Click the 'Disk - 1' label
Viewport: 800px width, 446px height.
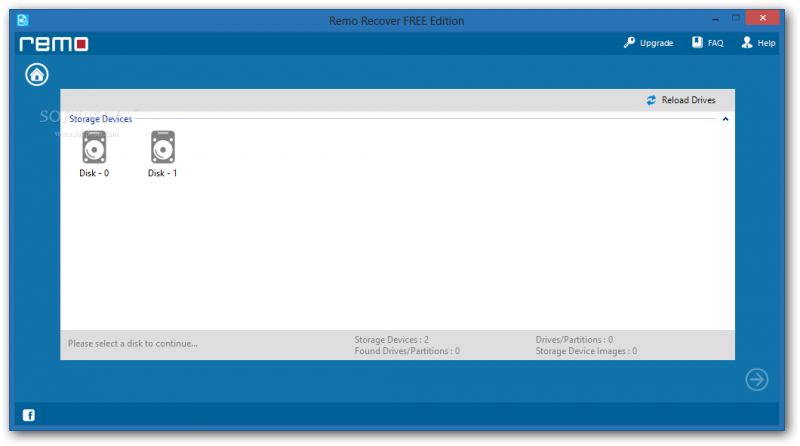coord(162,173)
